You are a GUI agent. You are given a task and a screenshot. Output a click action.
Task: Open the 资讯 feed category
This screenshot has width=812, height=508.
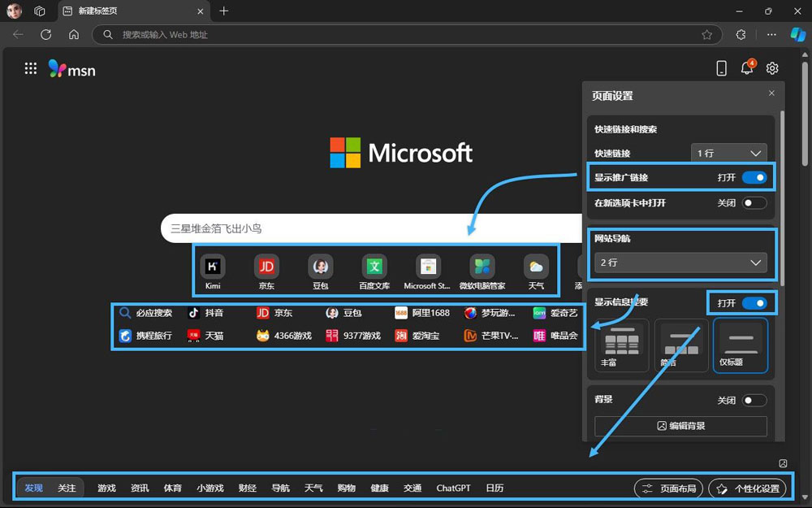(x=140, y=488)
